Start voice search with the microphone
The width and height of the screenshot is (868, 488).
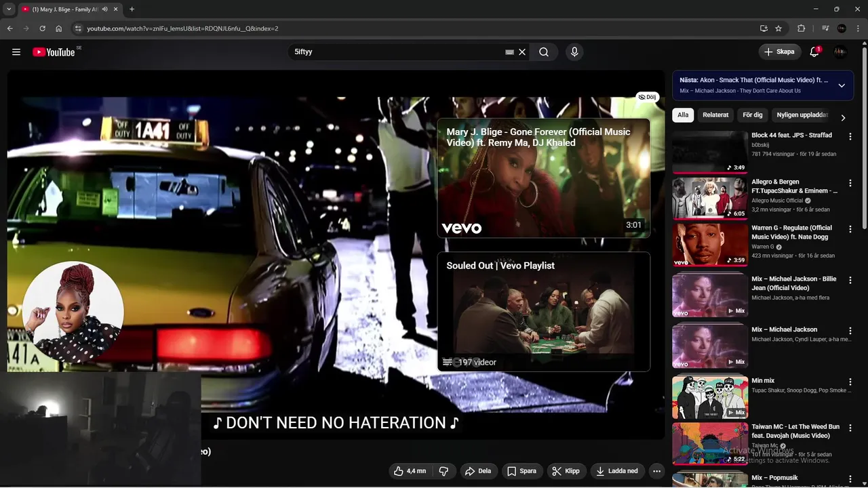coord(574,52)
